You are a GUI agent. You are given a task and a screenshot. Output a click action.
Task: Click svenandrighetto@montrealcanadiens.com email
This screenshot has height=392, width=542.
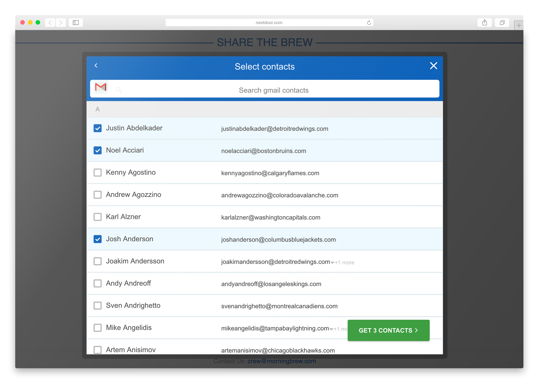click(x=279, y=306)
